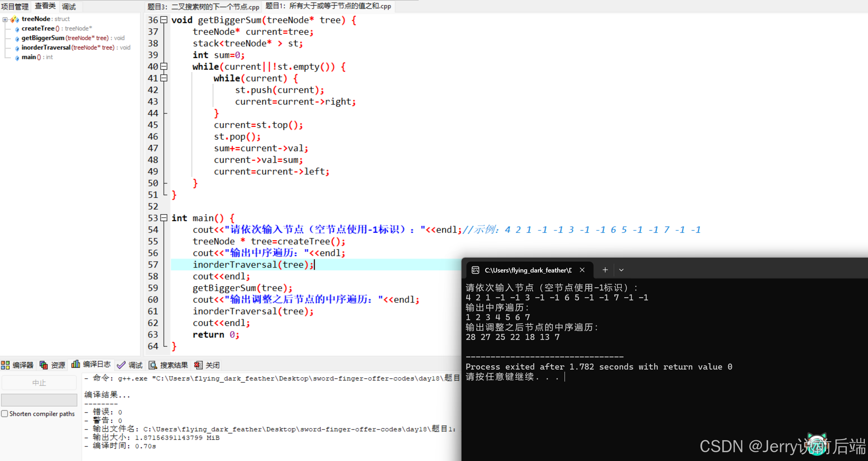Viewport: 868px width, 461px height.
Task: Click the treeNode struct icon
Action: pos(15,19)
